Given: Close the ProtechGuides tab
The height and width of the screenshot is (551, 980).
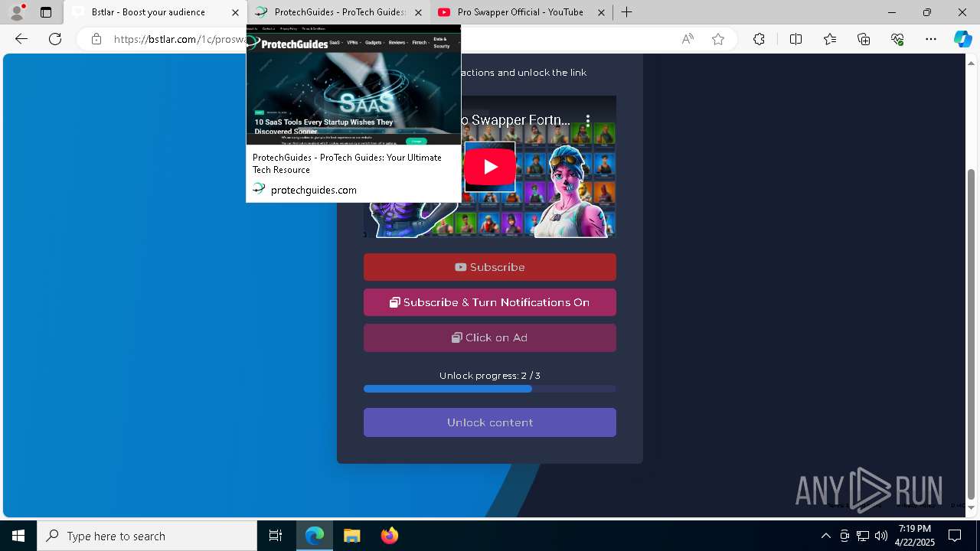Looking at the screenshot, I should coord(418,12).
